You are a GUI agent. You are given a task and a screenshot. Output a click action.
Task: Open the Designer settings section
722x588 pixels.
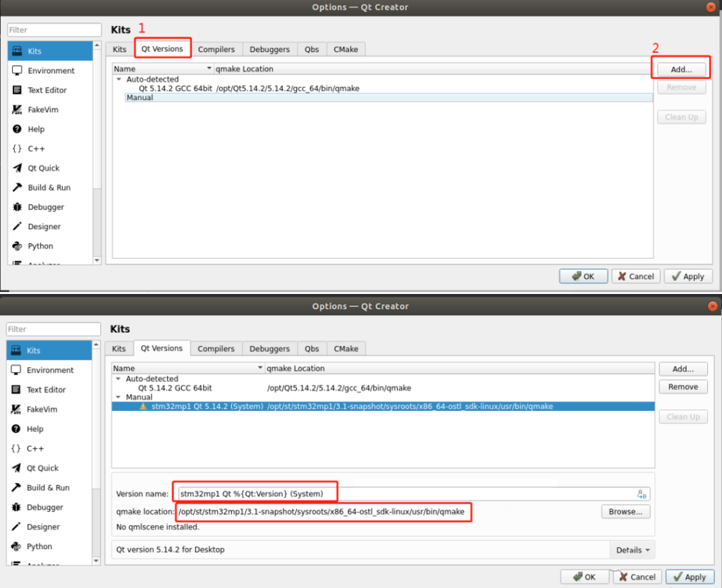(x=49, y=226)
